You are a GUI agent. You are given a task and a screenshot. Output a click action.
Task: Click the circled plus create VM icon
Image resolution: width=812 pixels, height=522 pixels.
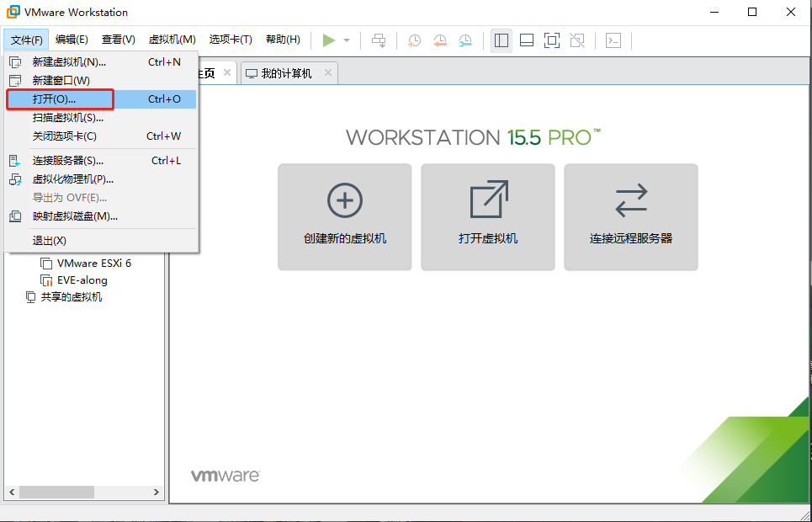tap(345, 200)
